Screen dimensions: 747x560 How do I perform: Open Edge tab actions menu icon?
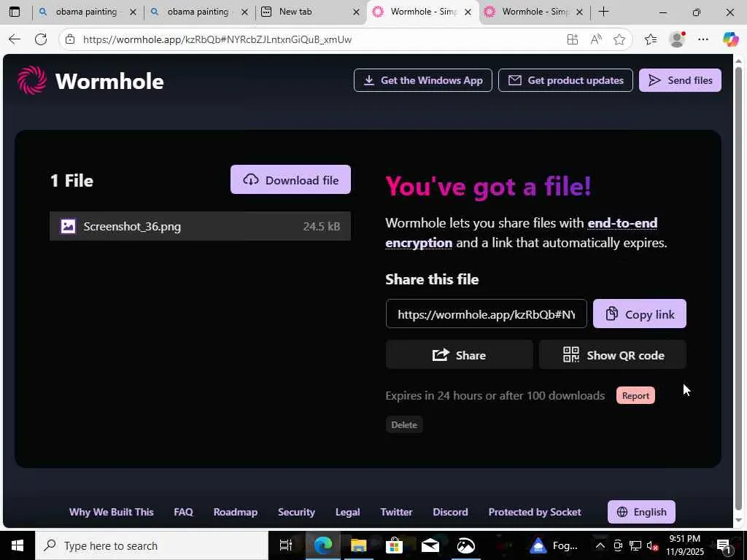click(x=15, y=12)
